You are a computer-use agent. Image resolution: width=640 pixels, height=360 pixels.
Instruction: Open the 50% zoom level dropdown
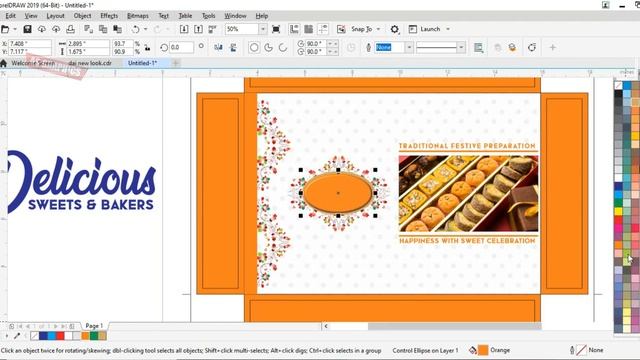click(263, 29)
